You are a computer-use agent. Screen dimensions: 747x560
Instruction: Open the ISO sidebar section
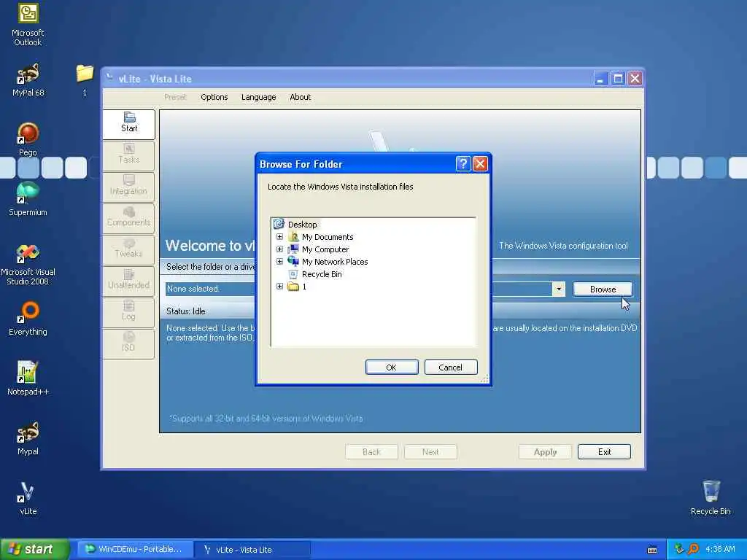click(128, 343)
